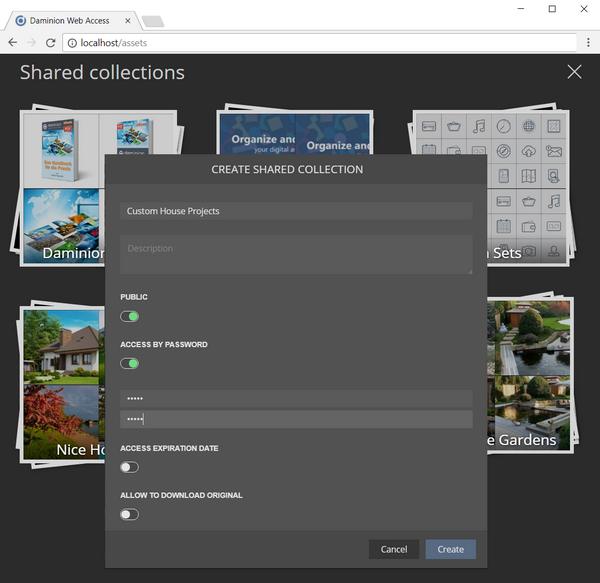
Task: Open the Organize collection thumbnail
Action: pyautogui.click(x=295, y=130)
